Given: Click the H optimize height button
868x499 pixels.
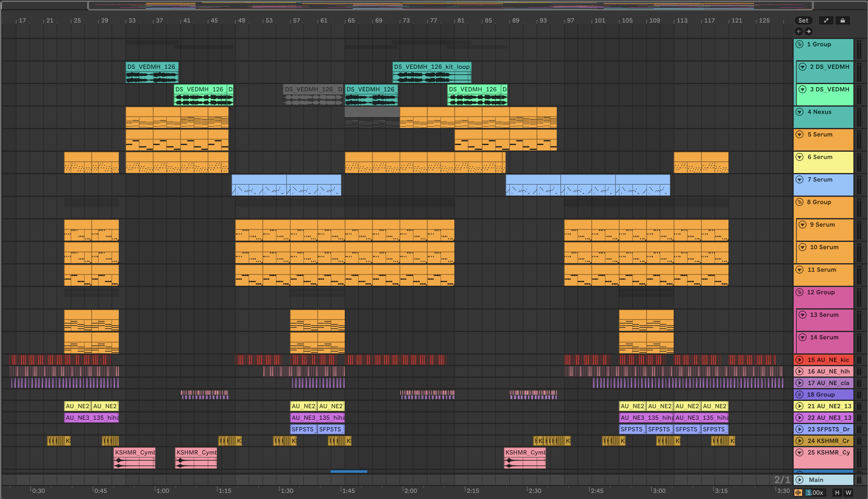Looking at the screenshot, I should (837, 493).
